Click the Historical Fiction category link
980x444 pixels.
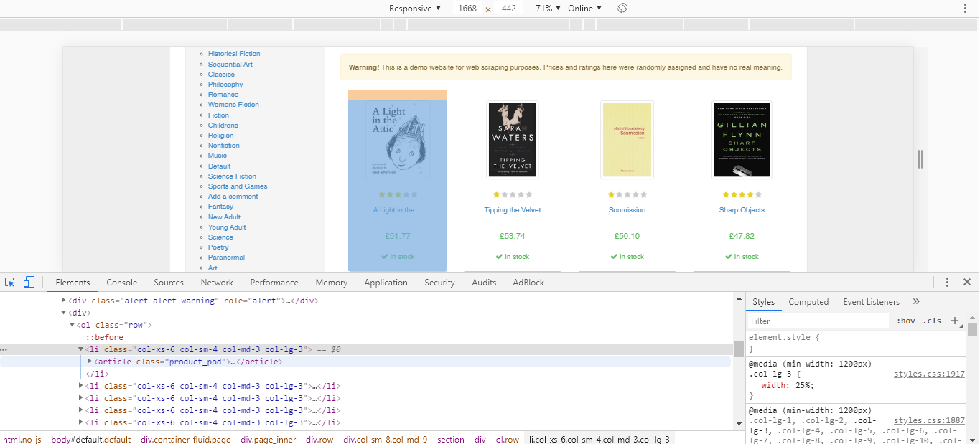pos(234,53)
